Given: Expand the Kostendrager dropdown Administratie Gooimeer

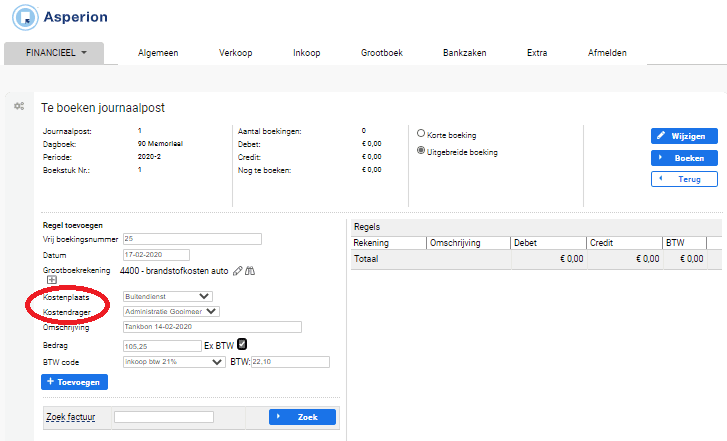Looking at the screenshot, I should click(171, 312).
